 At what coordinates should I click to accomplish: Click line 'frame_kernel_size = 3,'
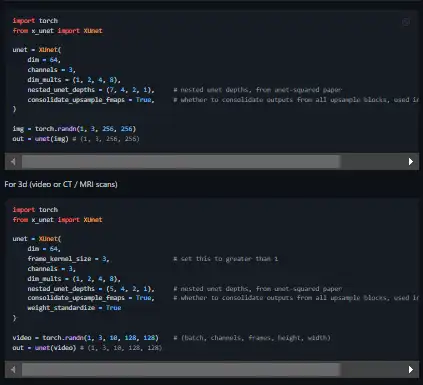(x=68, y=259)
